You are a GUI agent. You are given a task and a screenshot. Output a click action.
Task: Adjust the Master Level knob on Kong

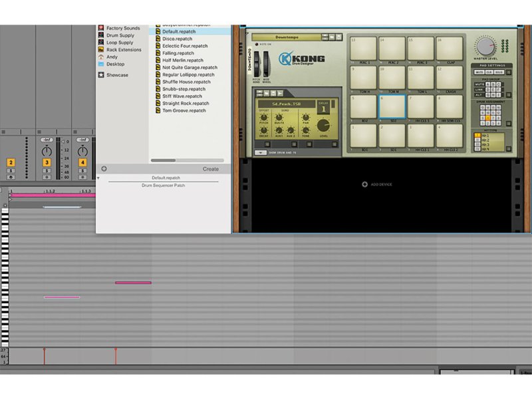click(x=487, y=47)
